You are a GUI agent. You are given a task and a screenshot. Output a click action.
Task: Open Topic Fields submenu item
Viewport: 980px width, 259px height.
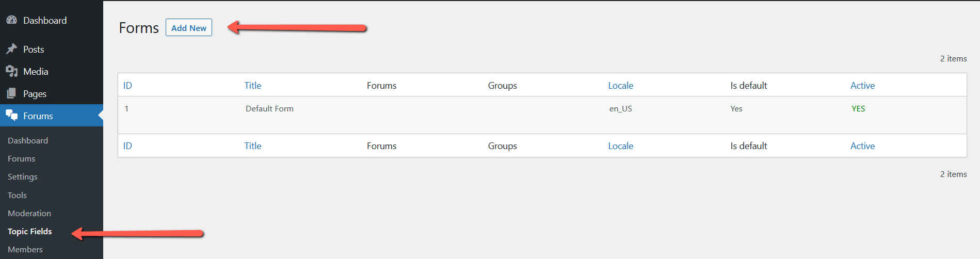pos(30,231)
